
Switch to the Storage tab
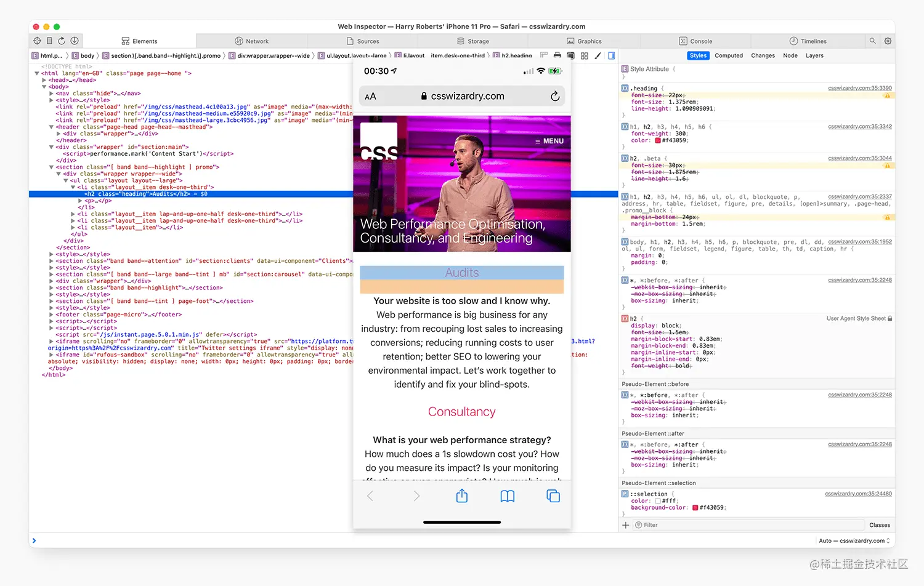(x=473, y=41)
